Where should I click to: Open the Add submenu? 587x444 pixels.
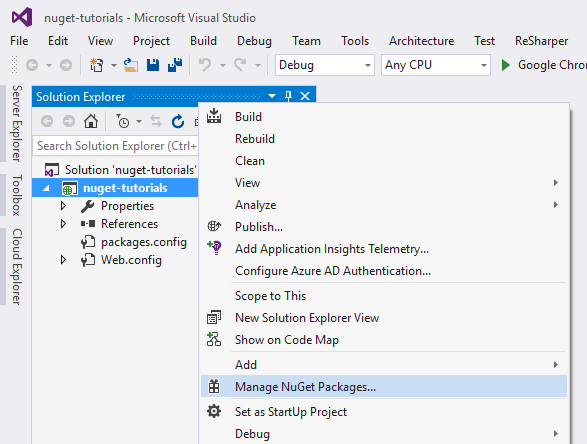pos(384,364)
